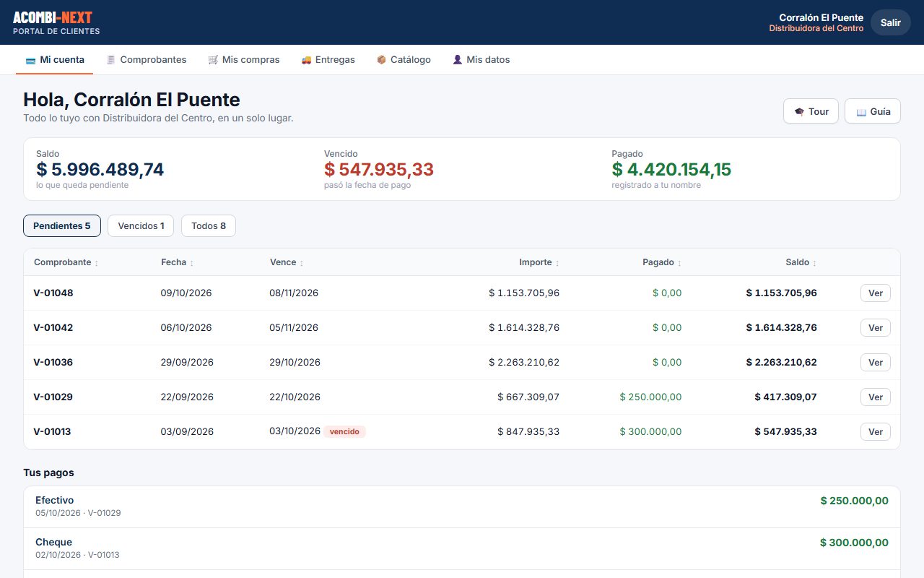The image size is (924, 578).
Task: Click the paid amount $ 250.000,00 in V-01029 row
Action: click(650, 397)
